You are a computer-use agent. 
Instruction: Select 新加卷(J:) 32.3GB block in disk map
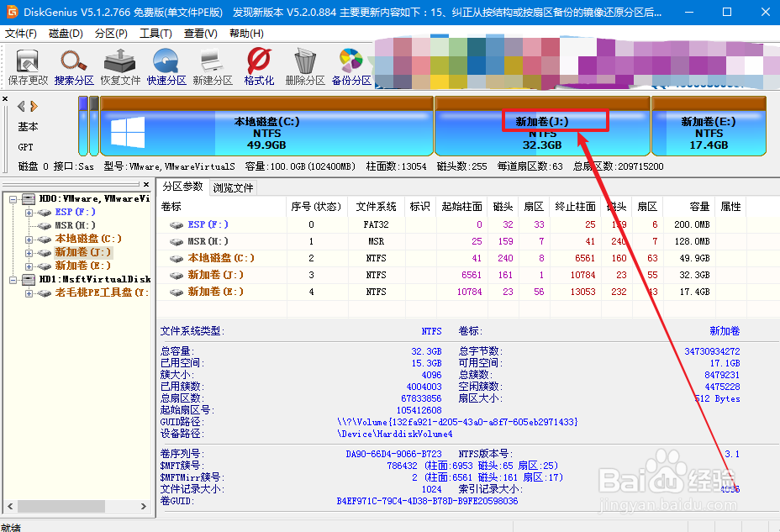pyautogui.click(x=542, y=126)
